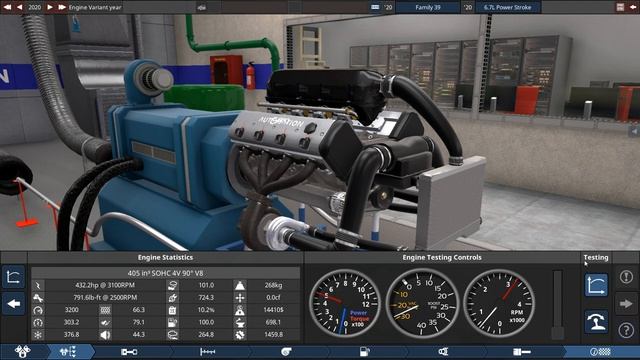Screen dimensions: 640x360
Task: Select the Family 39 engine family field
Action: tap(427, 7)
